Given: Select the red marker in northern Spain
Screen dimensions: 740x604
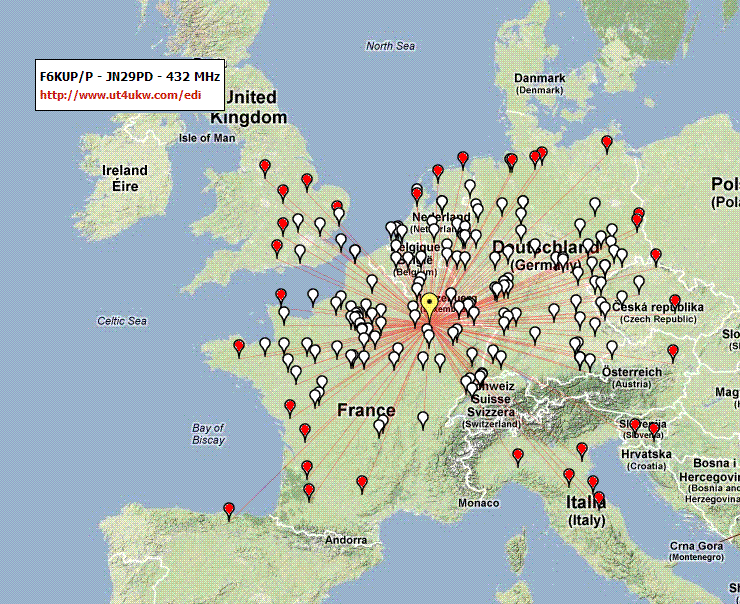Looking at the screenshot, I should coord(229,512).
